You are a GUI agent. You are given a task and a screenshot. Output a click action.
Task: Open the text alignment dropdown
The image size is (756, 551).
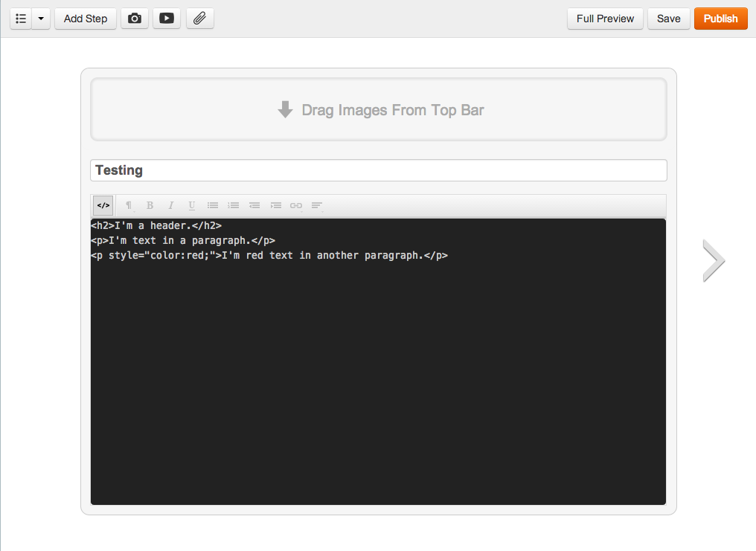[316, 205]
